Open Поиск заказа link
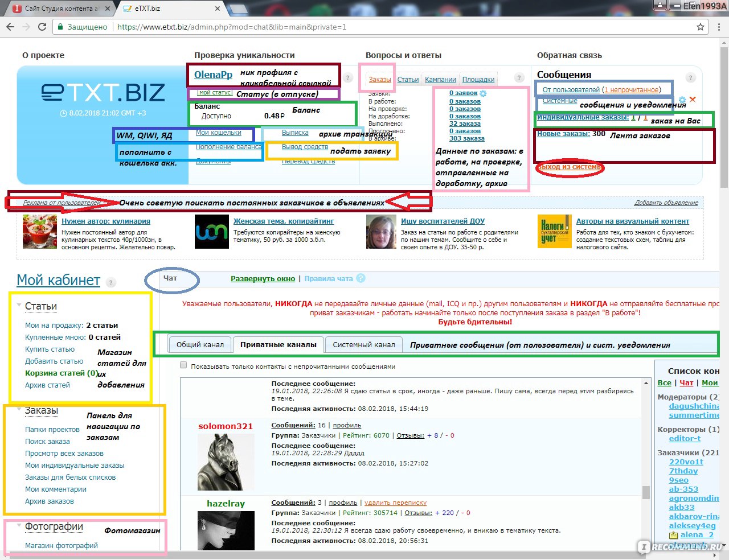This screenshot has width=729, height=560. (47, 441)
